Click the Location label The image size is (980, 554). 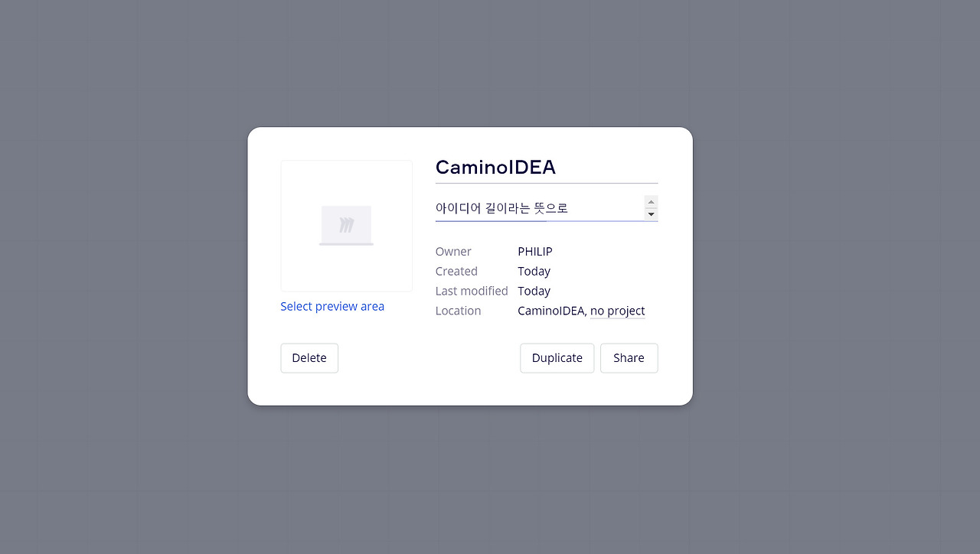[458, 311]
